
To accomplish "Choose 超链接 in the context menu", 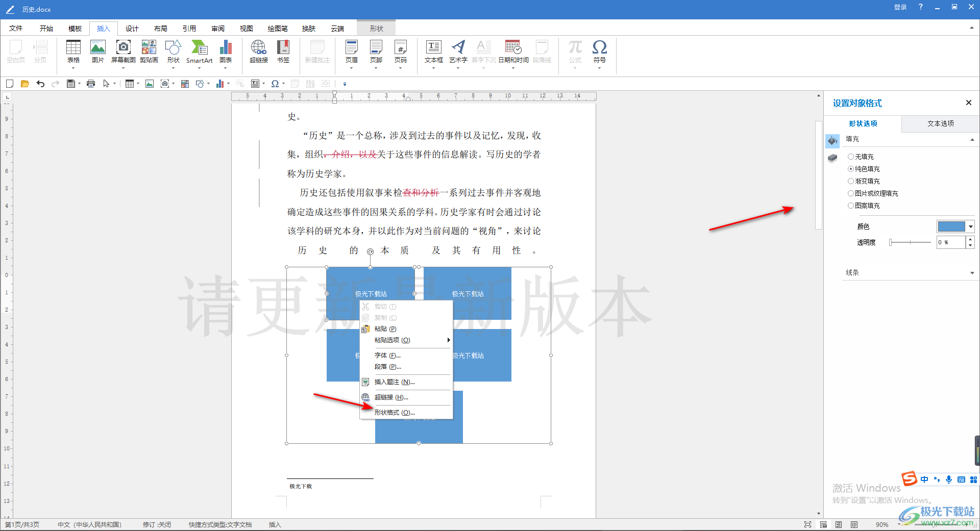I will coord(406,397).
